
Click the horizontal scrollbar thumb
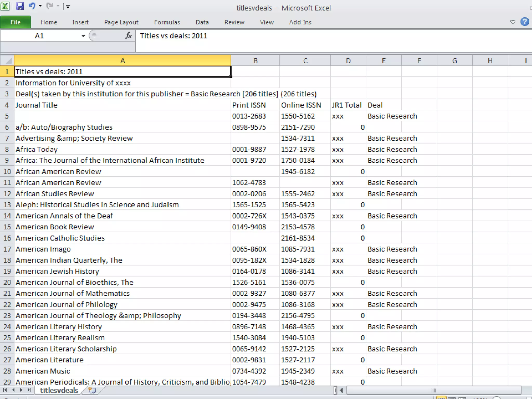pos(433,390)
